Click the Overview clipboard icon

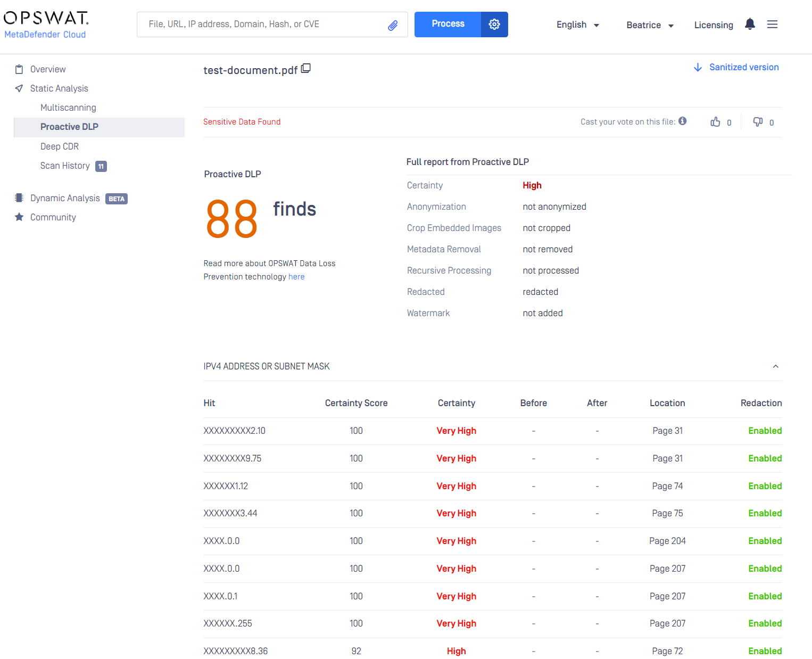19,69
